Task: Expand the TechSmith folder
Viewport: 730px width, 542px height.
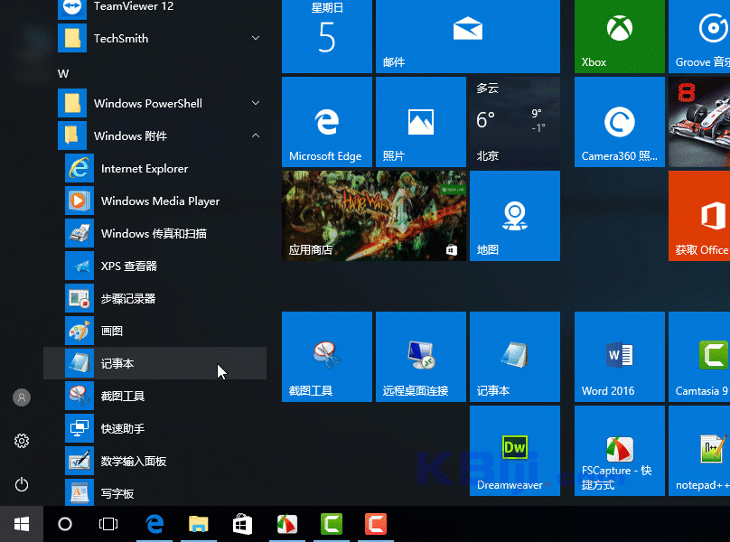Action: [255, 38]
